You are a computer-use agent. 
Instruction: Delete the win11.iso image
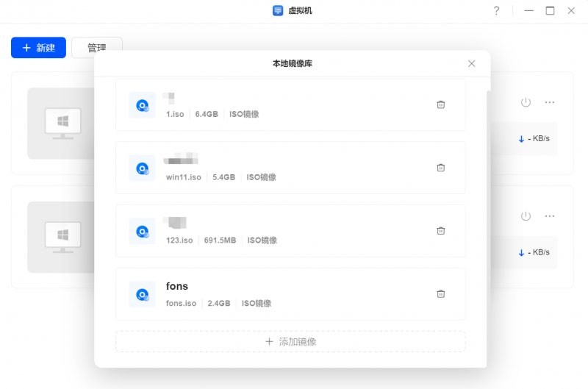click(x=441, y=168)
